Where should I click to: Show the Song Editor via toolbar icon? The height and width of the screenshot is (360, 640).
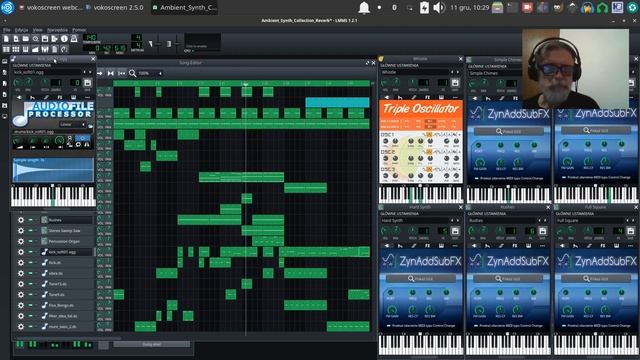(6, 49)
